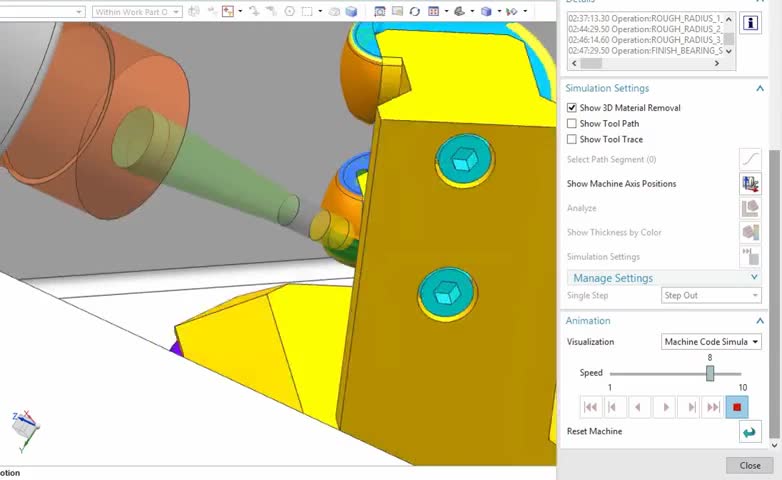
Task: Open the Information icon beside the Details list
Action: [751, 23]
